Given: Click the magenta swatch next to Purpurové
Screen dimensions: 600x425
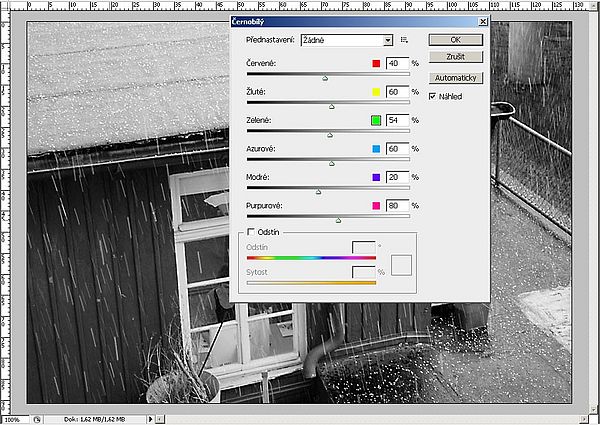Looking at the screenshot, I should coord(376,206).
